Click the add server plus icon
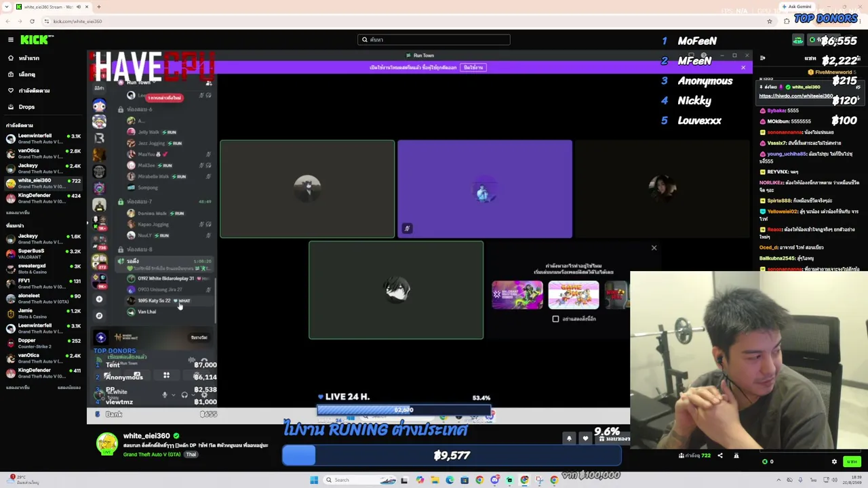This screenshot has height=488, width=868. tap(100, 299)
